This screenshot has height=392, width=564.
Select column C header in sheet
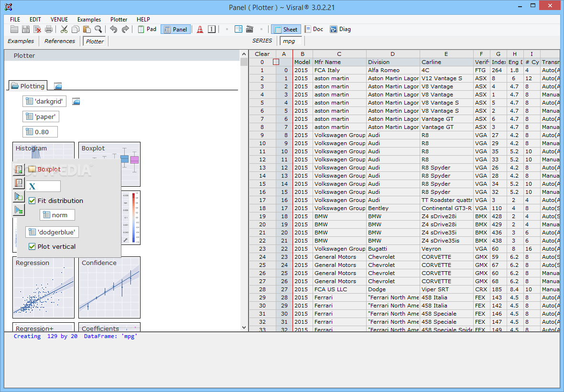(339, 54)
